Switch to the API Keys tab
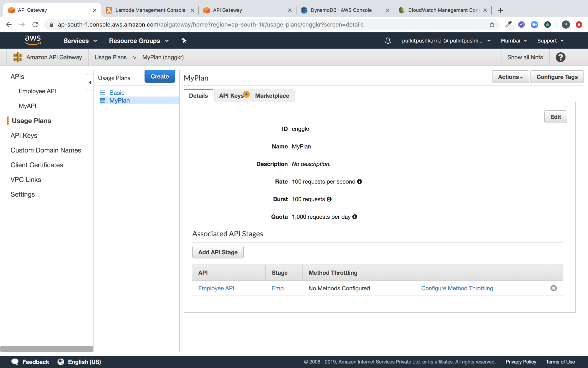The width and height of the screenshot is (588, 368). point(231,96)
